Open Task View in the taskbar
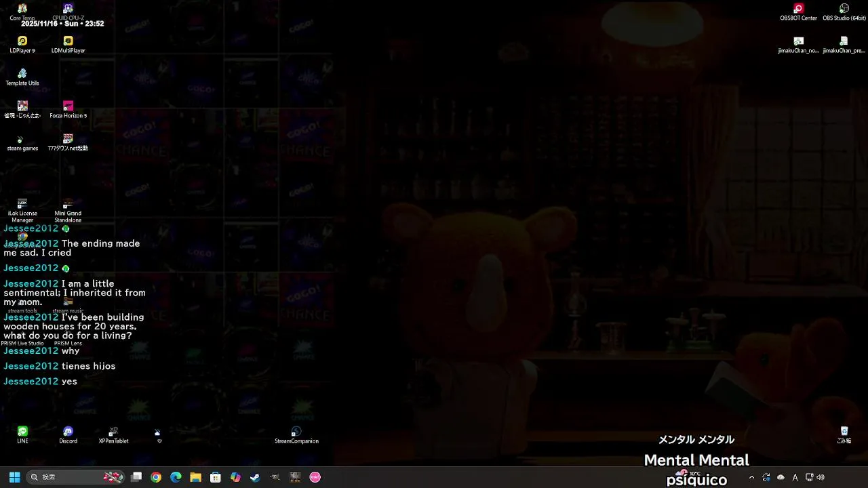Viewport: 868px width, 488px height. (136, 477)
